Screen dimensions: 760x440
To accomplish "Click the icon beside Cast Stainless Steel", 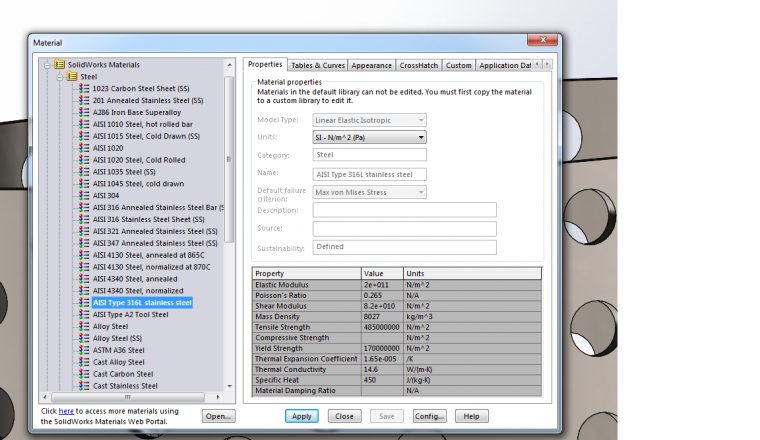I will (84, 386).
